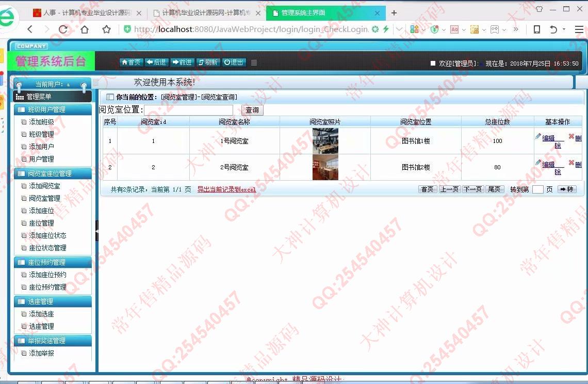Open 添加座位 in the sidebar
The width and height of the screenshot is (588, 384).
pyautogui.click(x=41, y=211)
